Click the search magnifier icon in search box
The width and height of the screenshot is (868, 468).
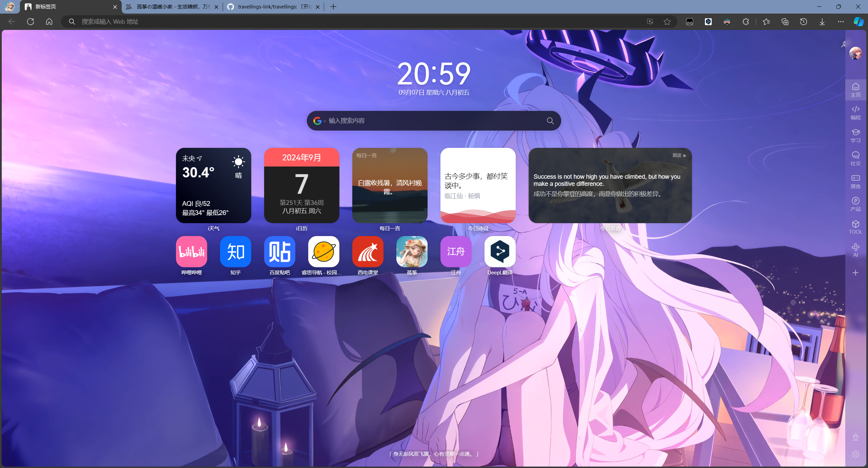(550, 121)
